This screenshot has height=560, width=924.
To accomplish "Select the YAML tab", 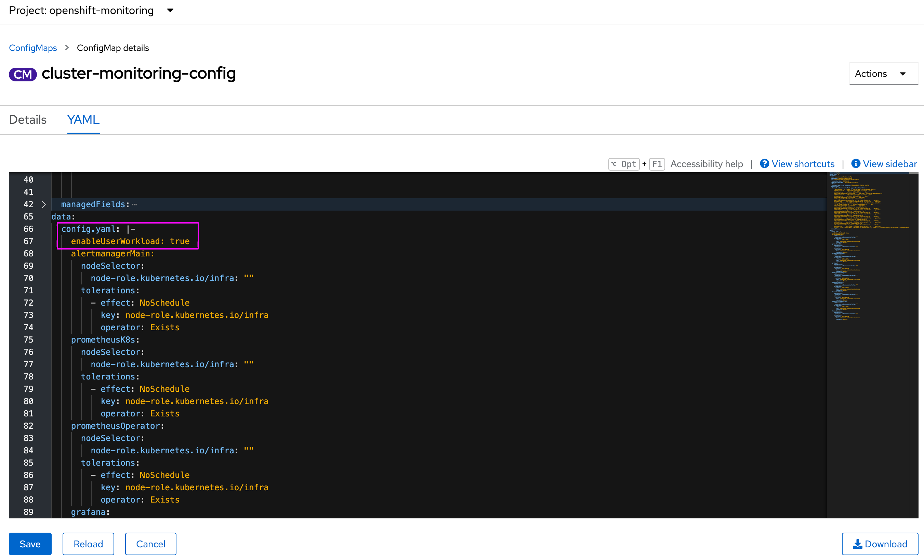I will coord(83,120).
